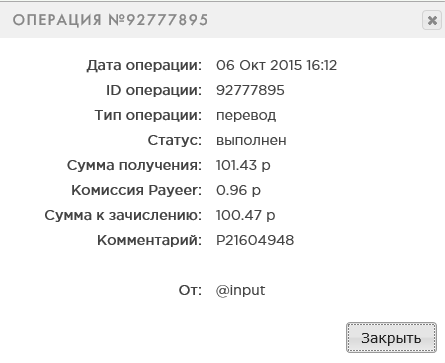The width and height of the screenshot is (445, 363).
Task: Click the Сумма к зачислению label
Action: coord(123,216)
